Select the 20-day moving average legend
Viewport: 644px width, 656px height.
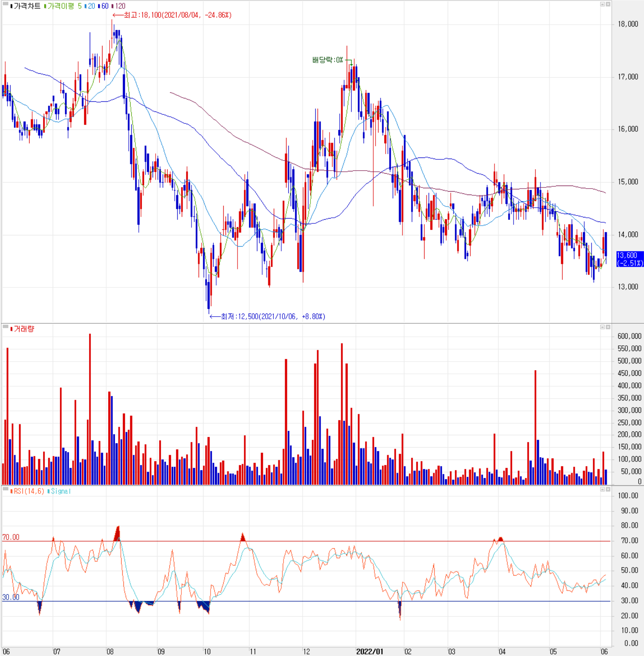(90, 6)
